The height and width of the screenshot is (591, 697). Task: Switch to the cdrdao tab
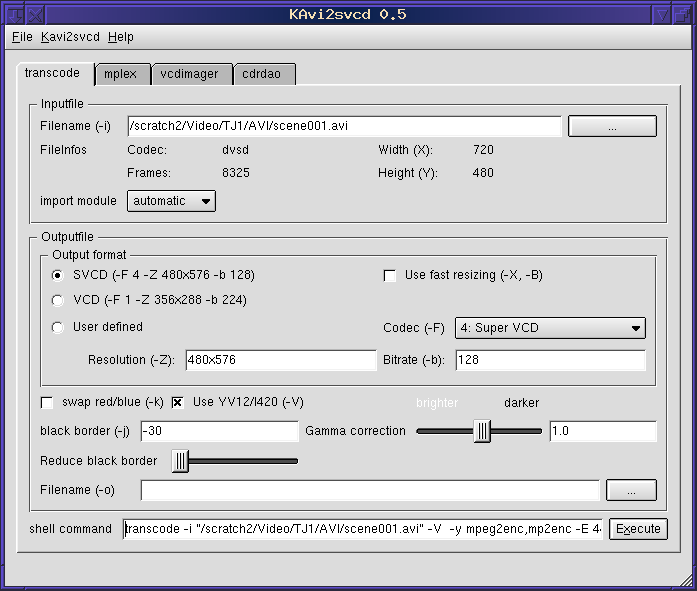(x=264, y=74)
